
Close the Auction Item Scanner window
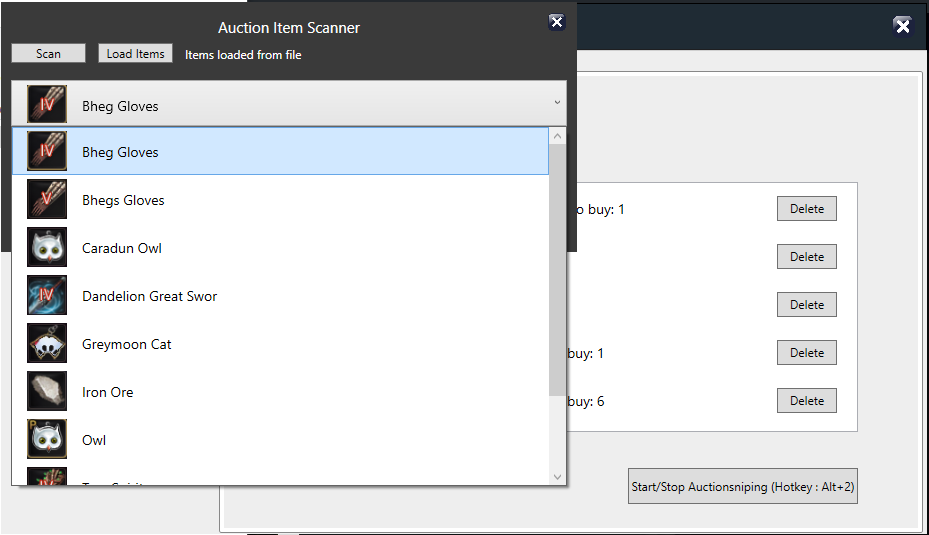[556, 22]
